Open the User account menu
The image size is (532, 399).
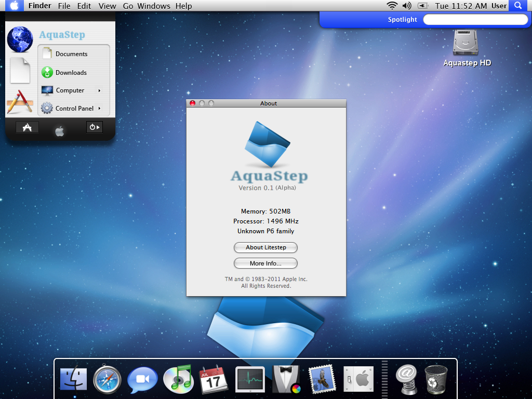(499, 6)
